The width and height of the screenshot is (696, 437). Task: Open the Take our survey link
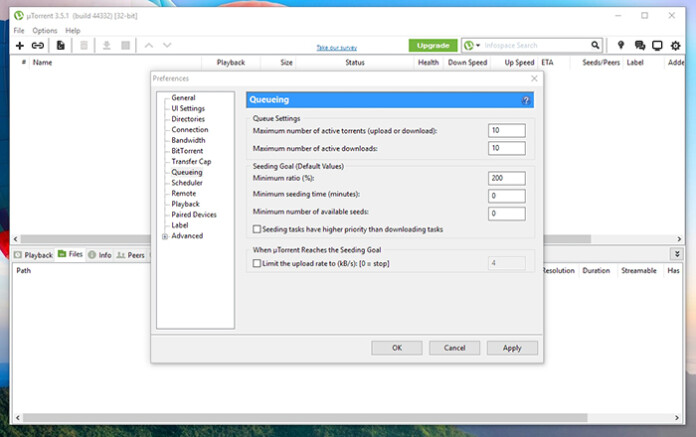point(336,47)
